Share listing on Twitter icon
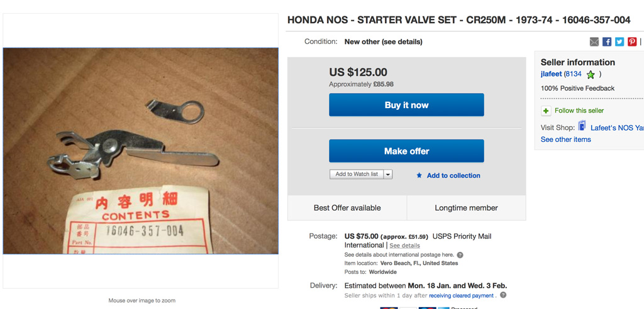The height and width of the screenshot is (309, 644). pyautogui.click(x=619, y=41)
